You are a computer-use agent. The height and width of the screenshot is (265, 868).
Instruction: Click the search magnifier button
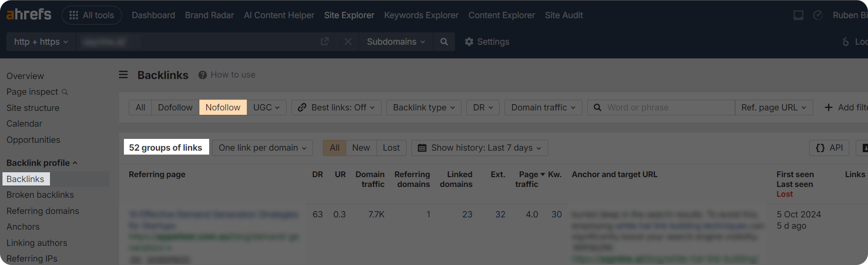point(444,42)
